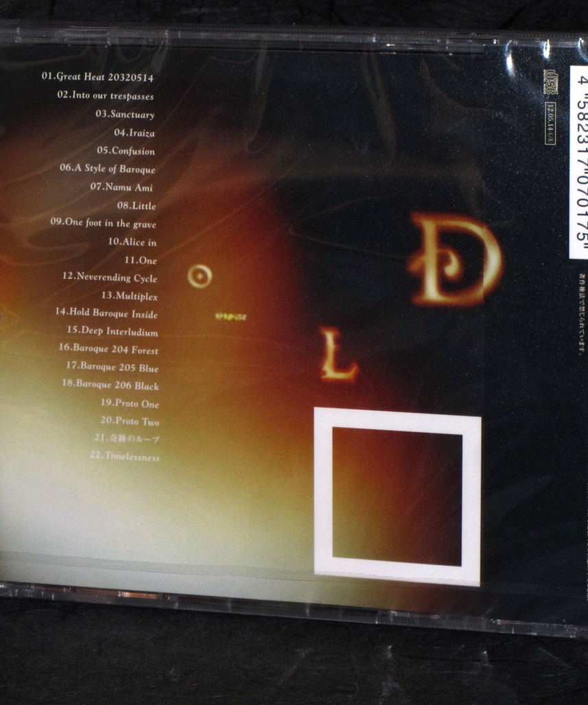Click the glowing letter L
Image resolution: width=588 pixels, height=705 pixels.
tap(338, 354)
